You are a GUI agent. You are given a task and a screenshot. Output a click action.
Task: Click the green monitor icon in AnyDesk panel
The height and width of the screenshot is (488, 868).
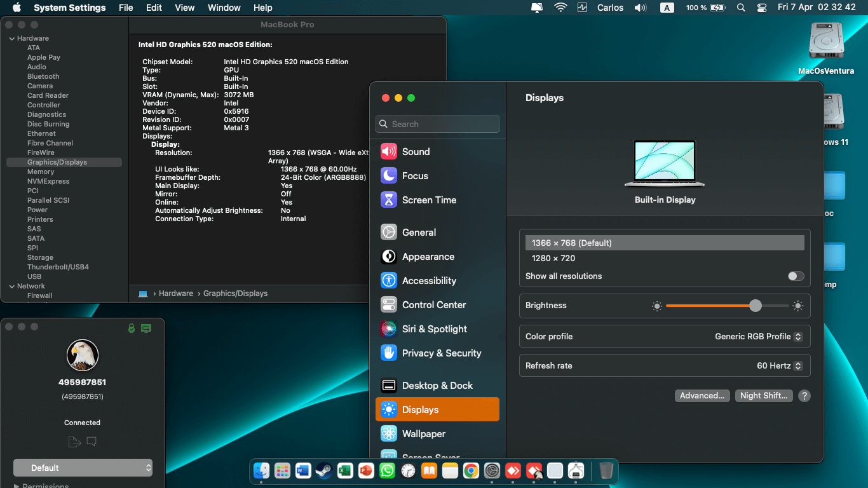pyautogui.click(x=146, y=328)
